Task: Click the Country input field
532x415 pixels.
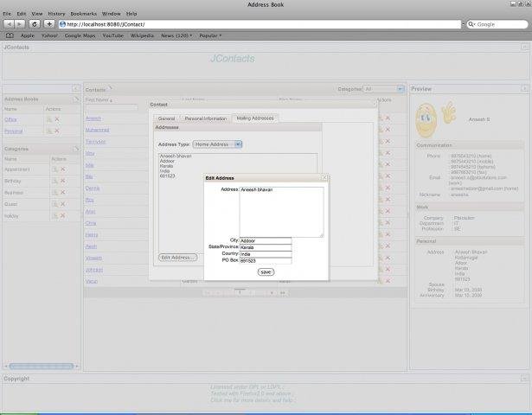Action: 266,254
